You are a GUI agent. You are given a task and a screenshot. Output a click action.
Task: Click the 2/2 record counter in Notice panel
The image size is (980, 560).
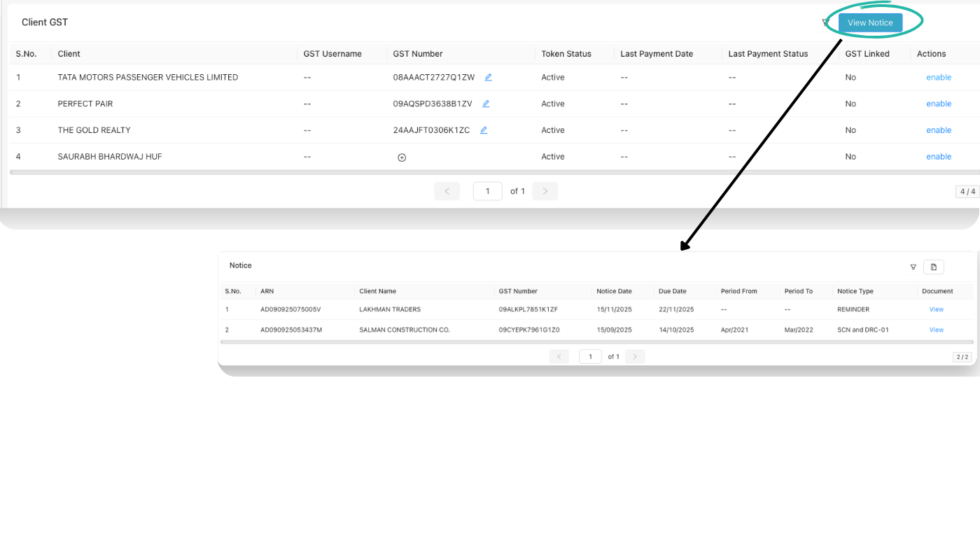coord(962,356)
